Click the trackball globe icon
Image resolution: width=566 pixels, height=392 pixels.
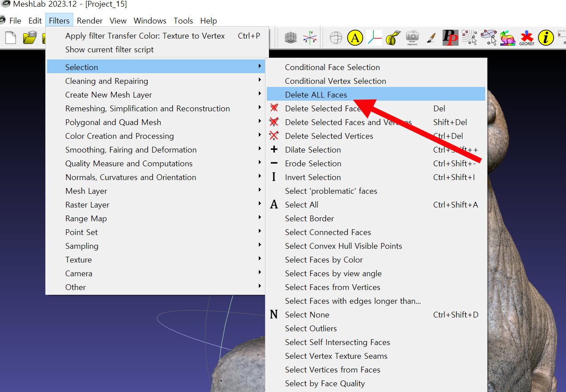336,38
